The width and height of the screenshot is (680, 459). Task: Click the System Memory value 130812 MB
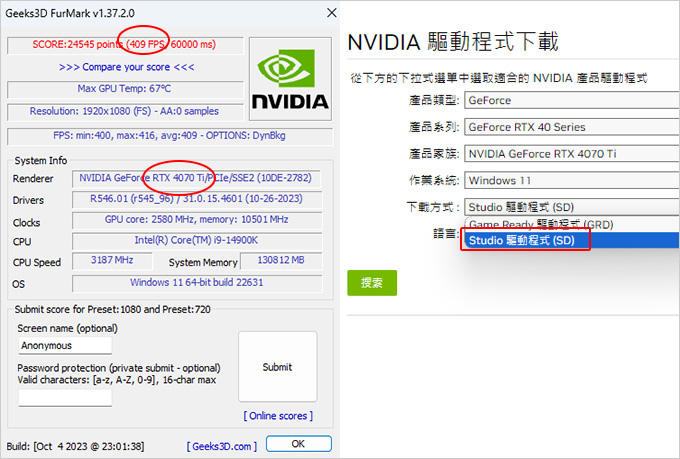(x=281, y=260)
